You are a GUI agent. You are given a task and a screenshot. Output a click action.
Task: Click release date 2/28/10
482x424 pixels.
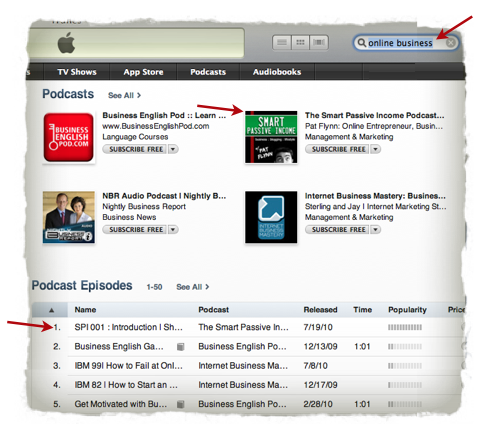pos(318,404)
